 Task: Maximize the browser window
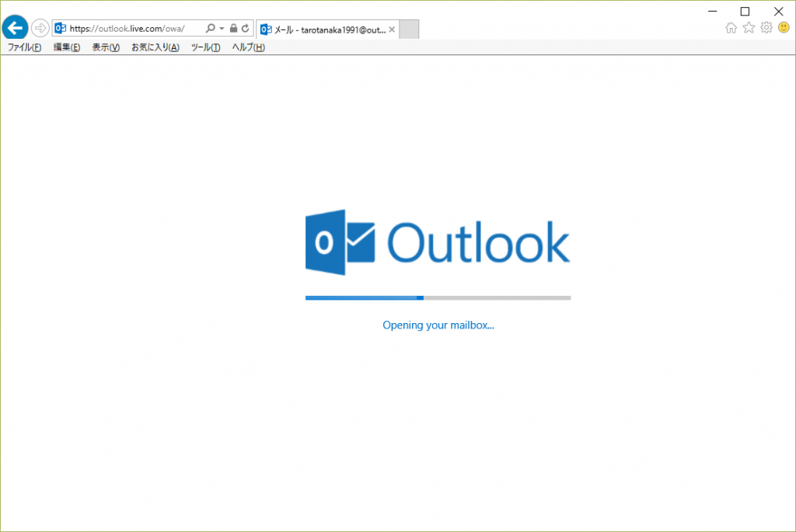click(745, 11)
